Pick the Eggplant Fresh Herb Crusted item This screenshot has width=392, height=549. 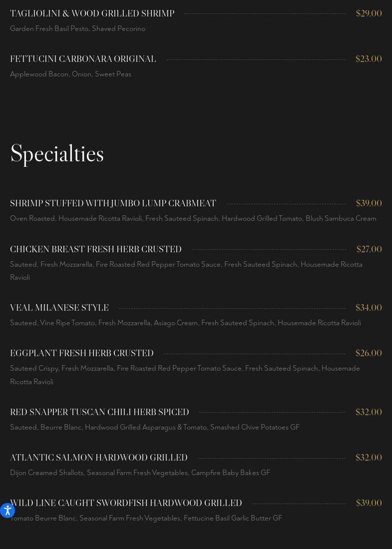(x=82, y=353)
